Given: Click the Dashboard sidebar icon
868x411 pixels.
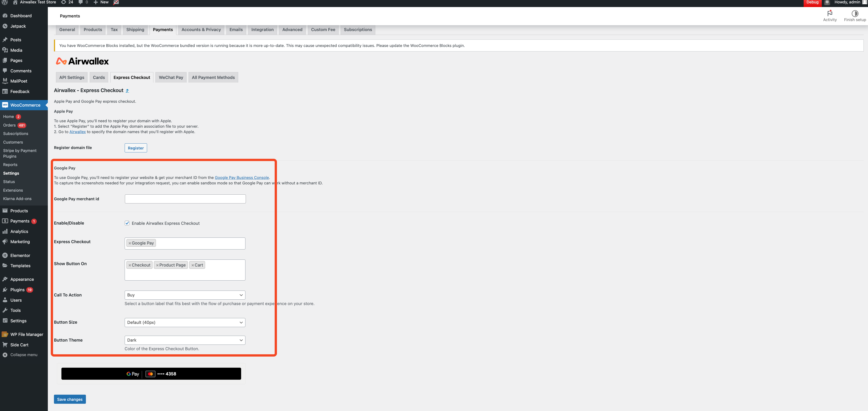Looking at the screenshot, I should coord(5,15).
